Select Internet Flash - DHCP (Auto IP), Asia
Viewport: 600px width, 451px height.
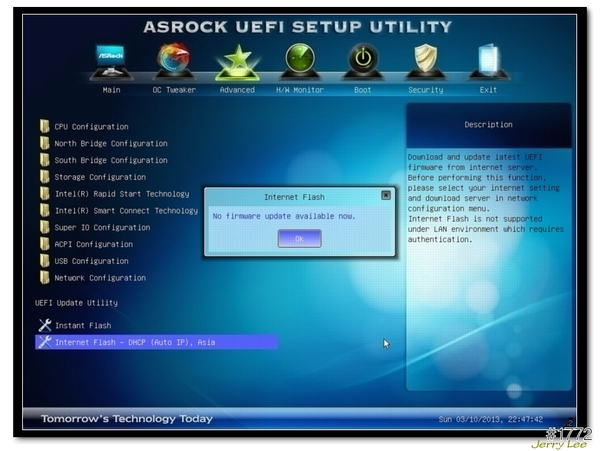157,342
